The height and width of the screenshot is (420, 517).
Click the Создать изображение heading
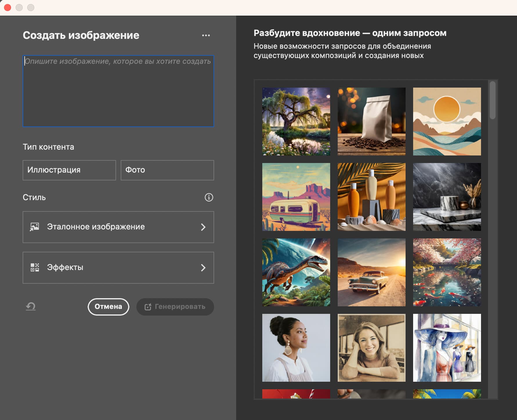coord(81,35)
